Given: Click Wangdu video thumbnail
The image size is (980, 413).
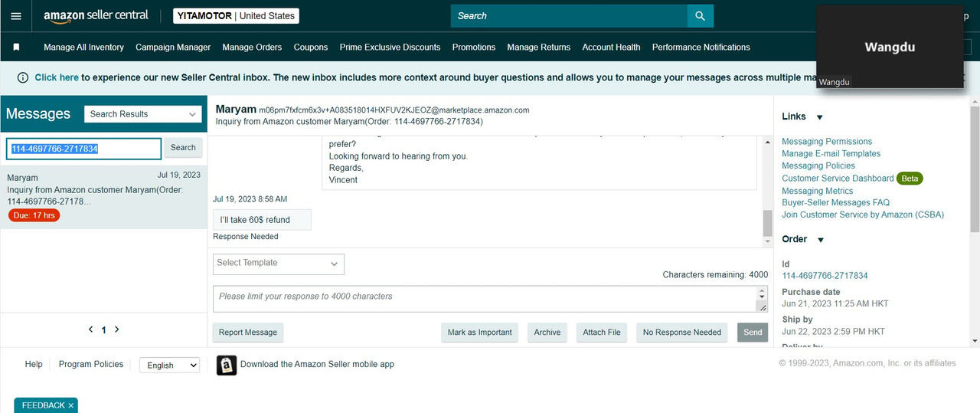Looking at the screenshot, I should 890,47.
